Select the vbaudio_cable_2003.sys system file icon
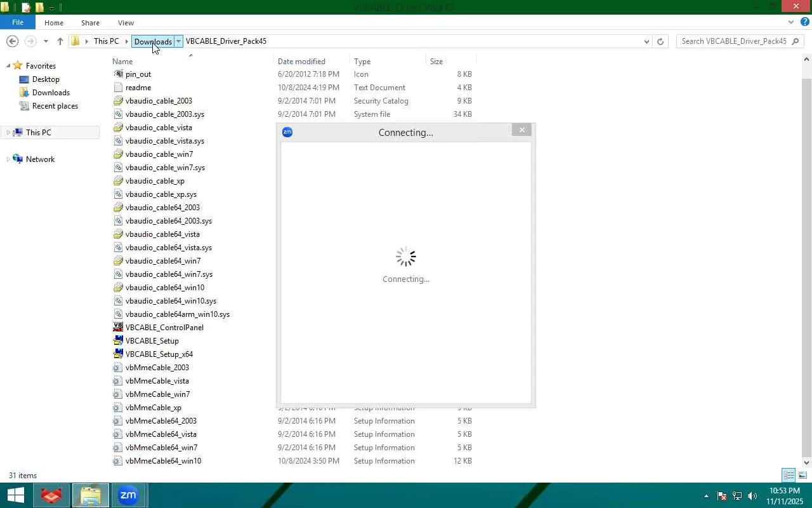 click(118, 114)
